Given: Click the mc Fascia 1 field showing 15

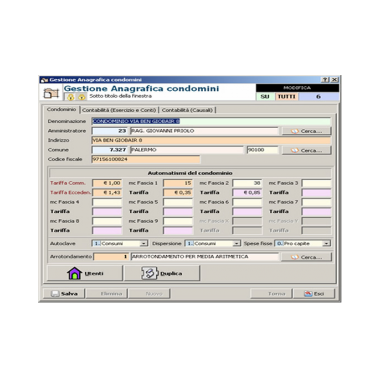Looking at the screenshot, I should point(178,183).
